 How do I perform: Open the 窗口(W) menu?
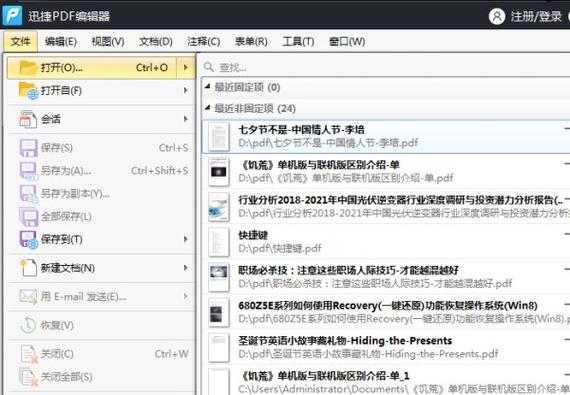[347, 41]
